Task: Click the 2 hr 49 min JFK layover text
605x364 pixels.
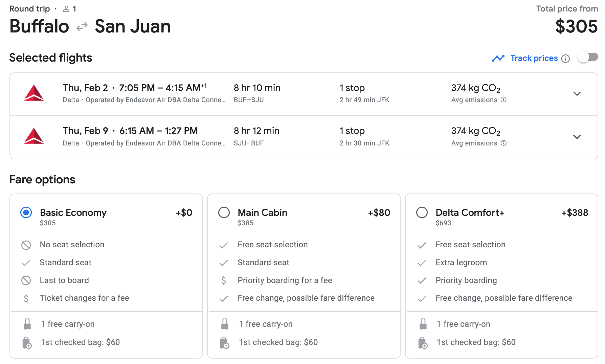Action: click(x=364, y=100)
